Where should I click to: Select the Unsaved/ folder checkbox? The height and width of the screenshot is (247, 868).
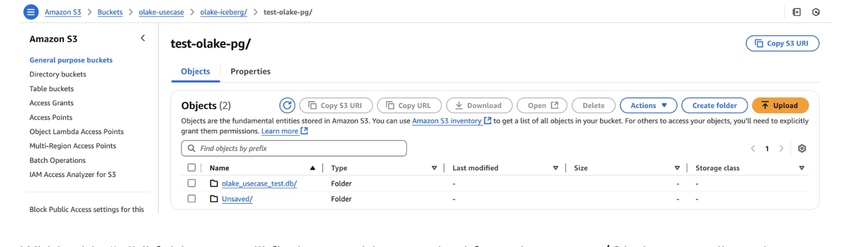point(192,199)
